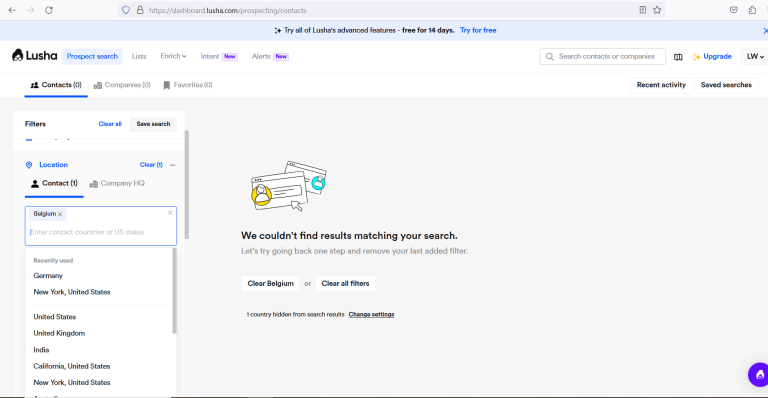The width and height of the screenshot is (768, 398).
Task: Go forward with browser forward arrow
Action: 30,10
